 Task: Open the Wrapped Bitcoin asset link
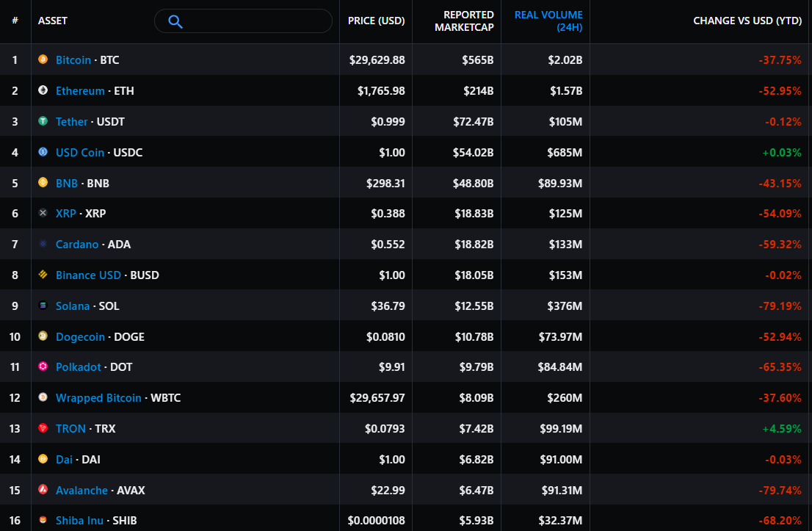(98, 397)
